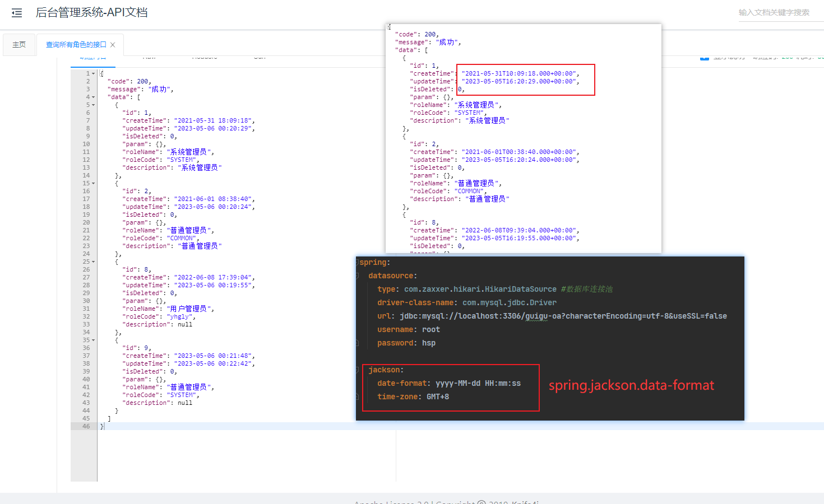Click the jdbc:mysql url line in the YAML config
This screenshot has width=824, height=504.
pos(563,316)
